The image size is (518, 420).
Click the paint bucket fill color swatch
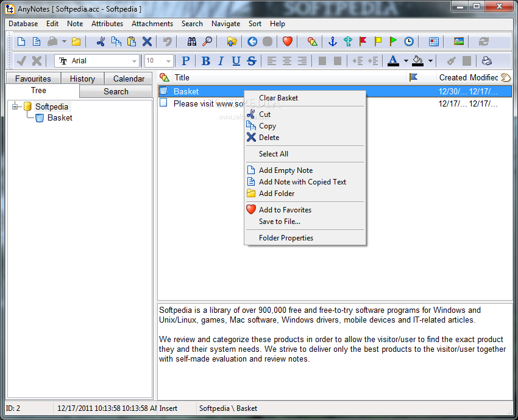417,61
